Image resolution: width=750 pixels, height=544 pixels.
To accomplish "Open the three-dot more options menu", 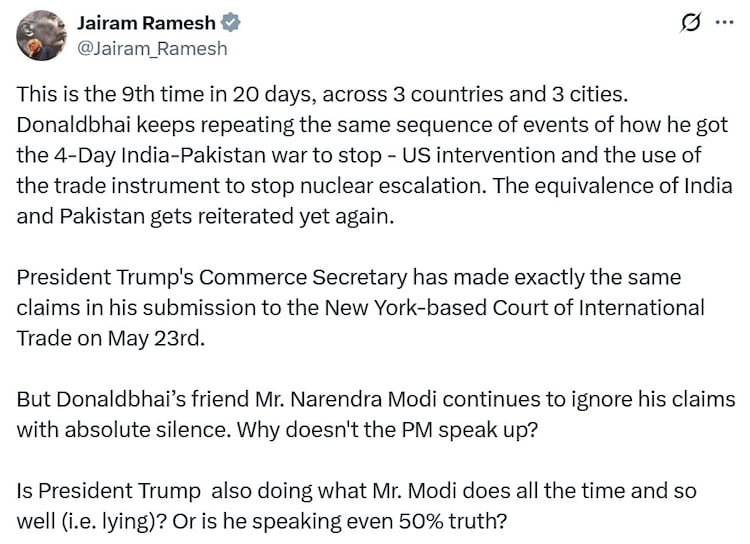I will coord(724,22).
